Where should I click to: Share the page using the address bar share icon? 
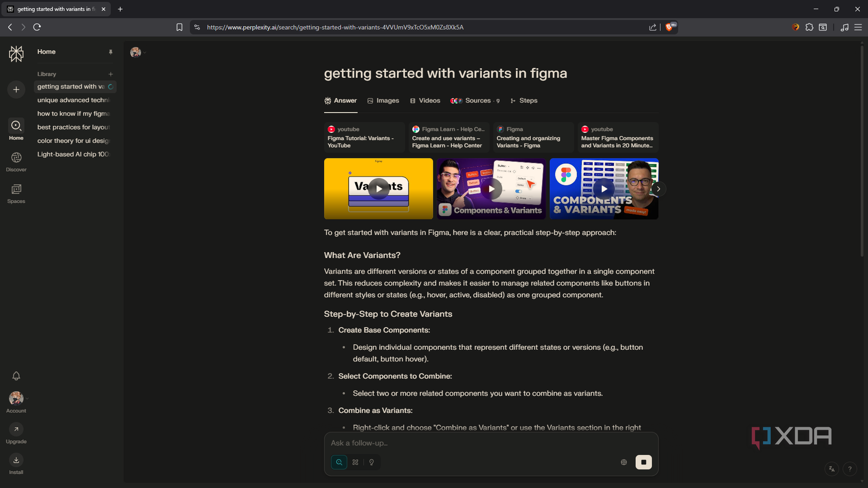click(x=653, y=27)
